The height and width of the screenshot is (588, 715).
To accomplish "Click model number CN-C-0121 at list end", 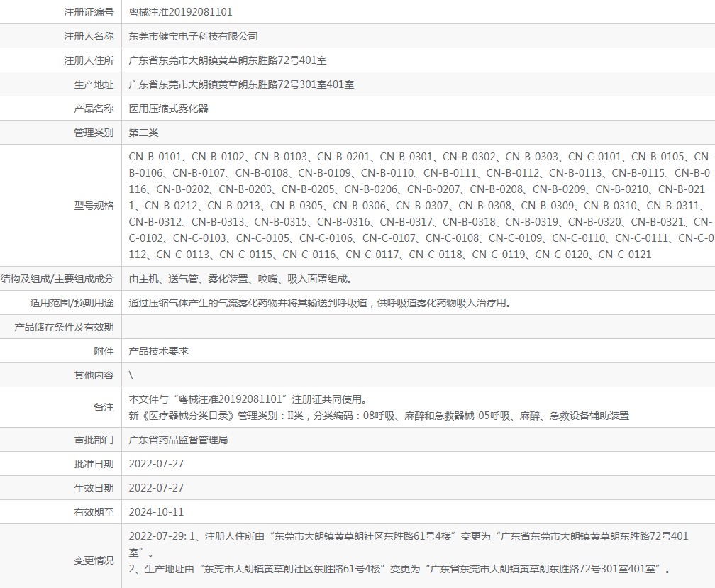I will click(625, 255).
